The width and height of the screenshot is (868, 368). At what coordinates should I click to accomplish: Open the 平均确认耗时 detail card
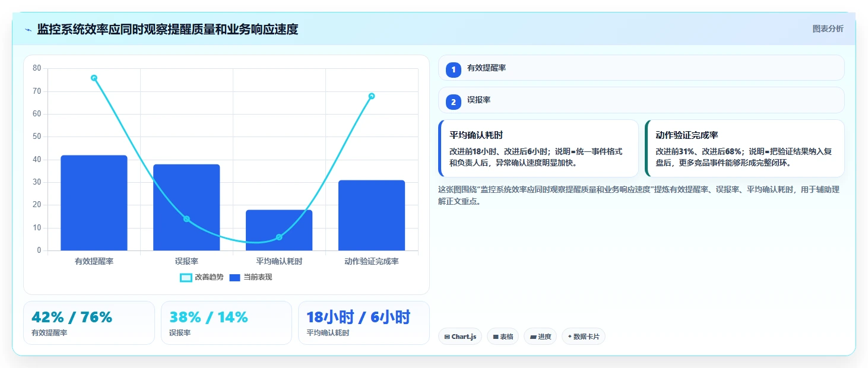[x=538, y=148]
